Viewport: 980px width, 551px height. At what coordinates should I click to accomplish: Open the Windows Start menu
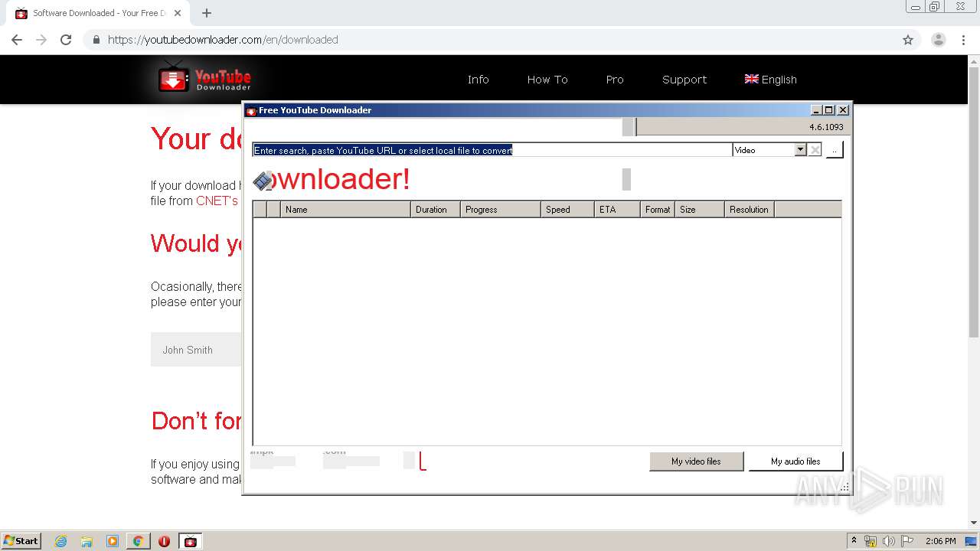(x=21, y=540)
